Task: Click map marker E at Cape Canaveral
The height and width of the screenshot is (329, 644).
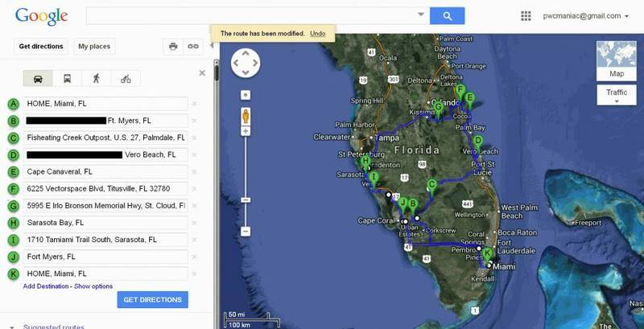Action: pos(470,101)
